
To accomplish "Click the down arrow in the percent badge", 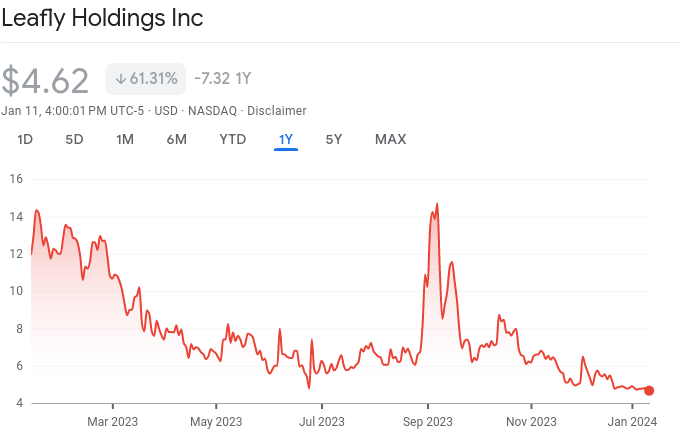I will (120, 79).
